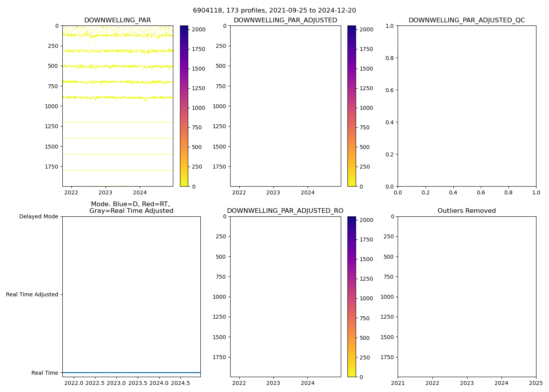Select the colorbar beside the DOWNWELLING_PAR_ADJUSTED_RO plot
The height and width of the screenshot is (392, 549).
[x=351, y=296]
